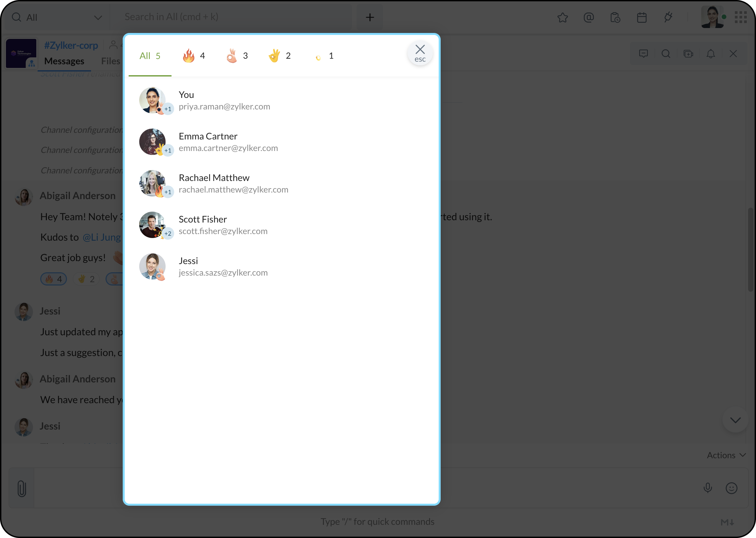Open the apps grid icon
Image resolution: width=756 pixels, height=538 pixels.
point(740,17)
